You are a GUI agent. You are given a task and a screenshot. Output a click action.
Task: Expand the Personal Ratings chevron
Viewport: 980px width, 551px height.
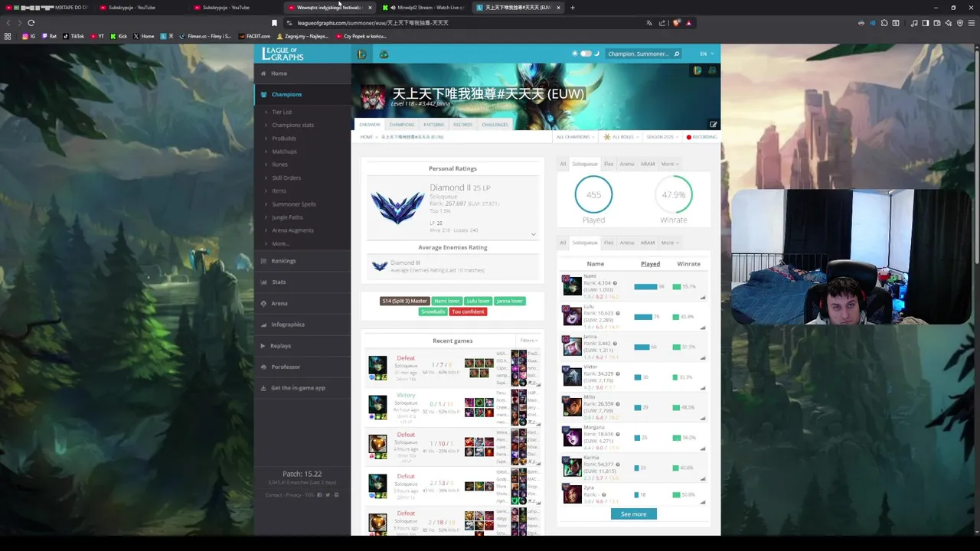(534, 234)
